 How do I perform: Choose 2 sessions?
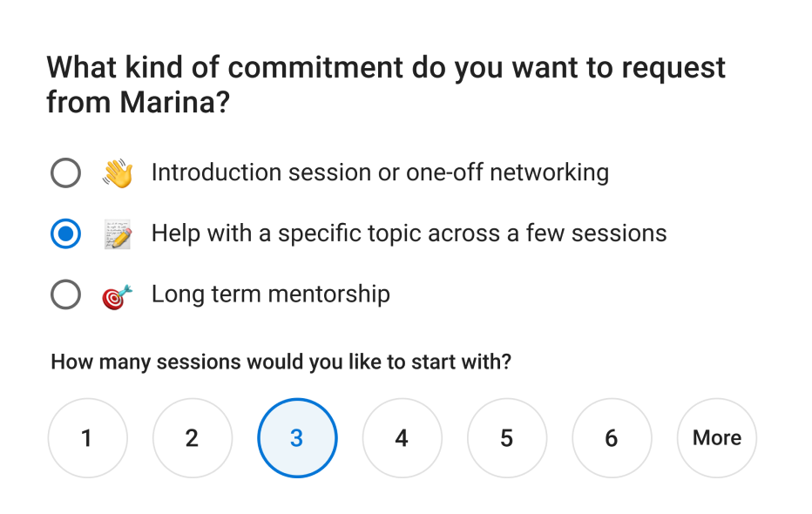coord(193,438)
